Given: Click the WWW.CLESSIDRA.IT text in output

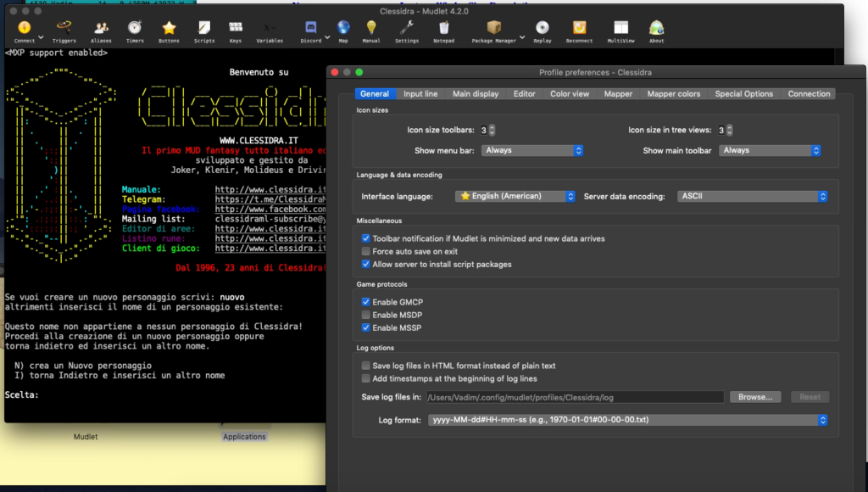Looking at the screenshot, I should [259, 141].
